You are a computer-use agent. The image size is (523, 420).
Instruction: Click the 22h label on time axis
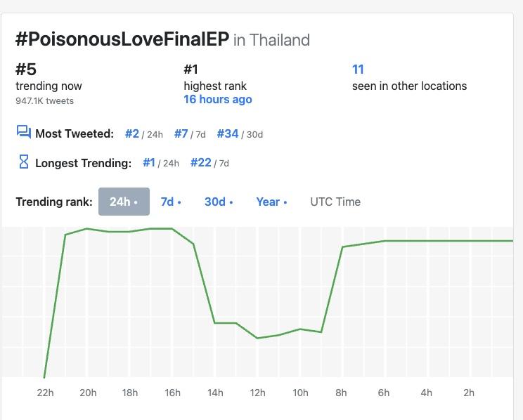45,393
